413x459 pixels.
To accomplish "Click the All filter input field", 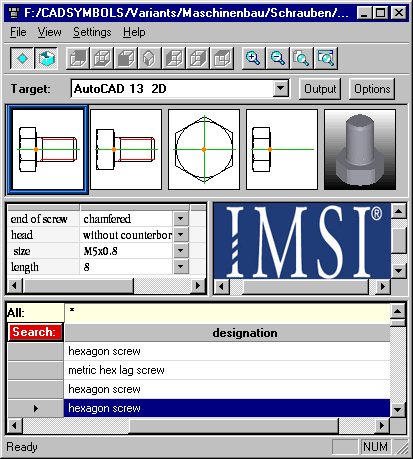I will (227, 313).
